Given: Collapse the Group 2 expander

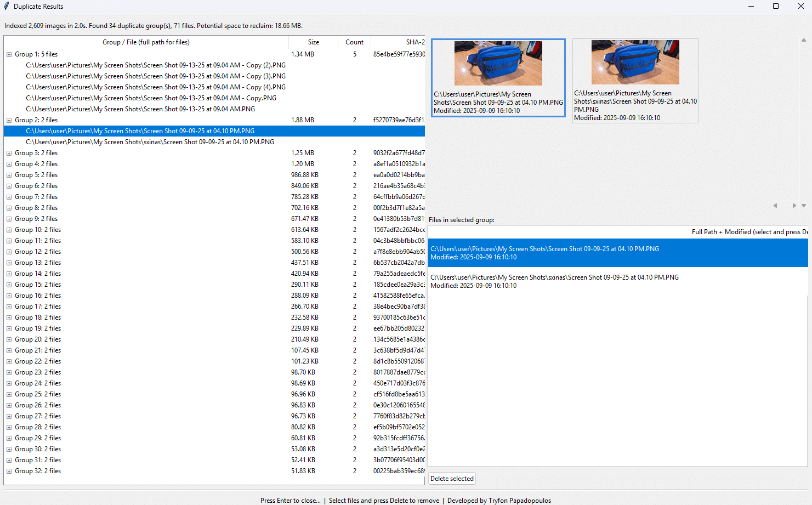Looking at the screenshot, I should click(9, 120).
